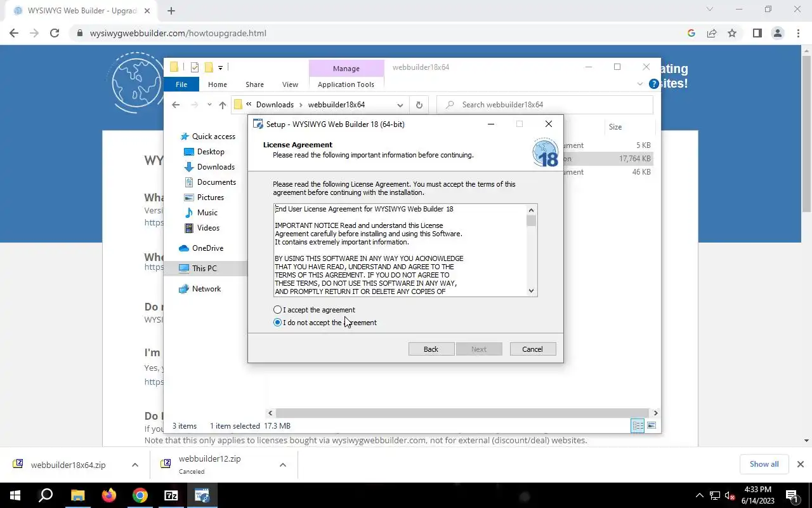Open a new Chrome tab

click(x=171, y=10)
